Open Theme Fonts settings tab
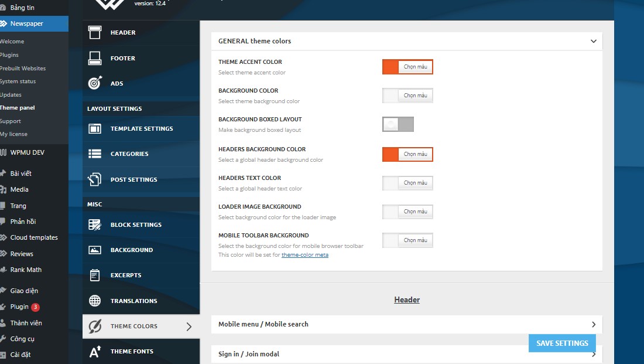 click(x=141, y=351)
